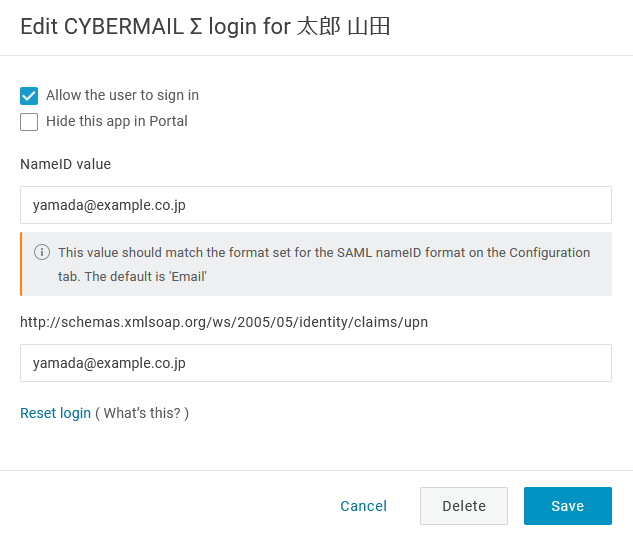
Task: Open the Reset login link
Action: pyautogui.click(x=56, y=413)
